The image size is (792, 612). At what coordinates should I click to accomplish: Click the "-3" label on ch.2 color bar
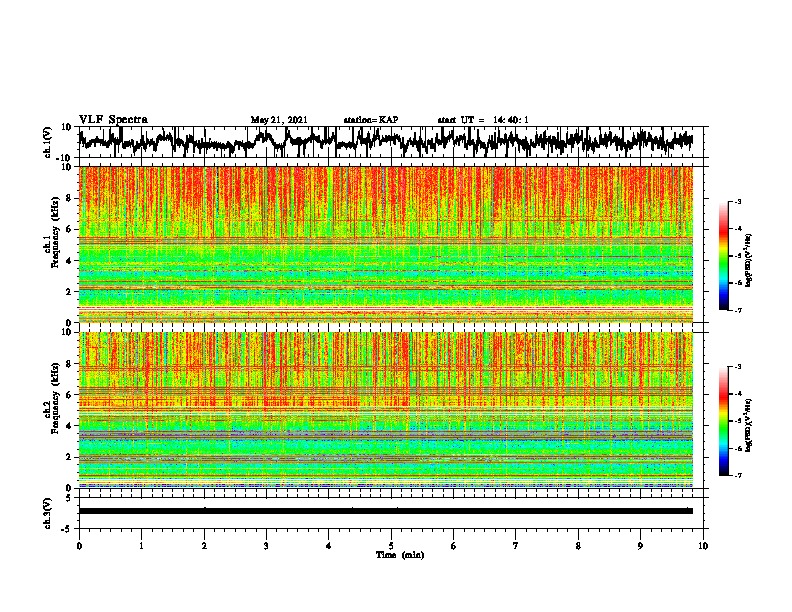[x=737, y=366]
